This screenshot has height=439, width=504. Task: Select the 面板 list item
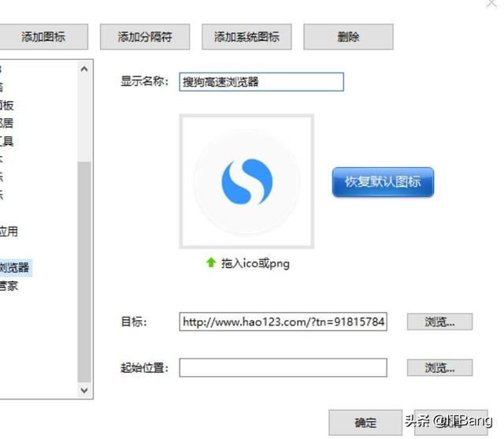click(7, 105)
